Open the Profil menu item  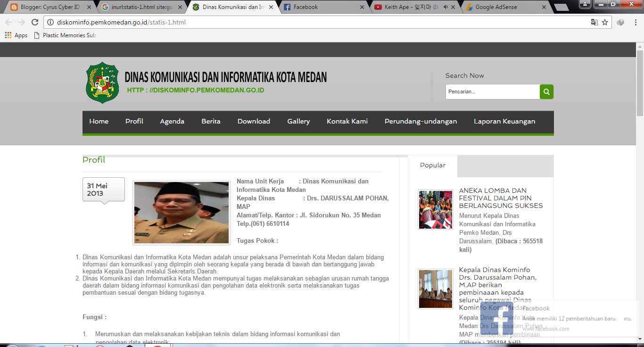point(134,122)
